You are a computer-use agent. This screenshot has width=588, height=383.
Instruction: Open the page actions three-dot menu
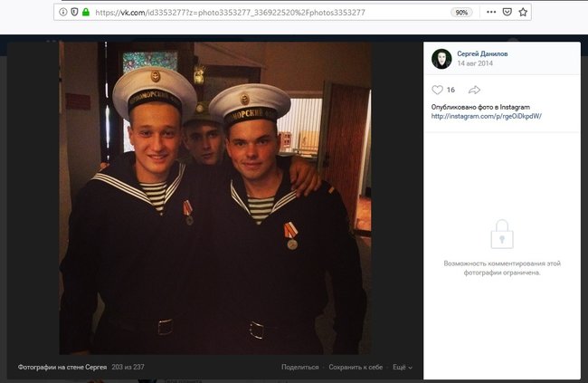(491, 12)
